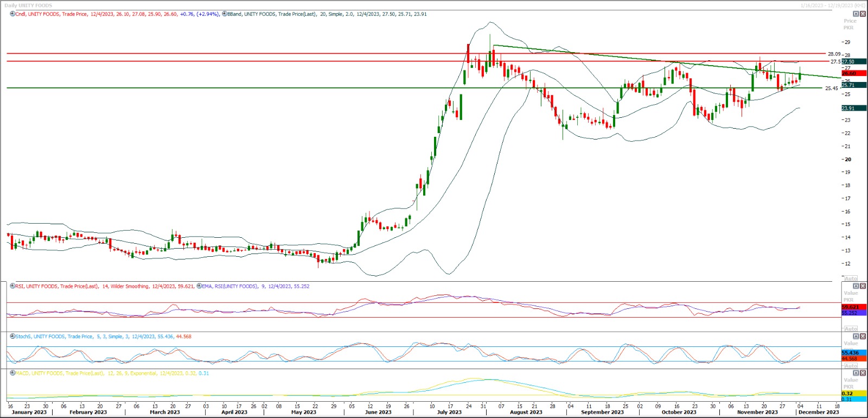
Task: Click the RSI indicator legend icon
Action: (12, 286)
